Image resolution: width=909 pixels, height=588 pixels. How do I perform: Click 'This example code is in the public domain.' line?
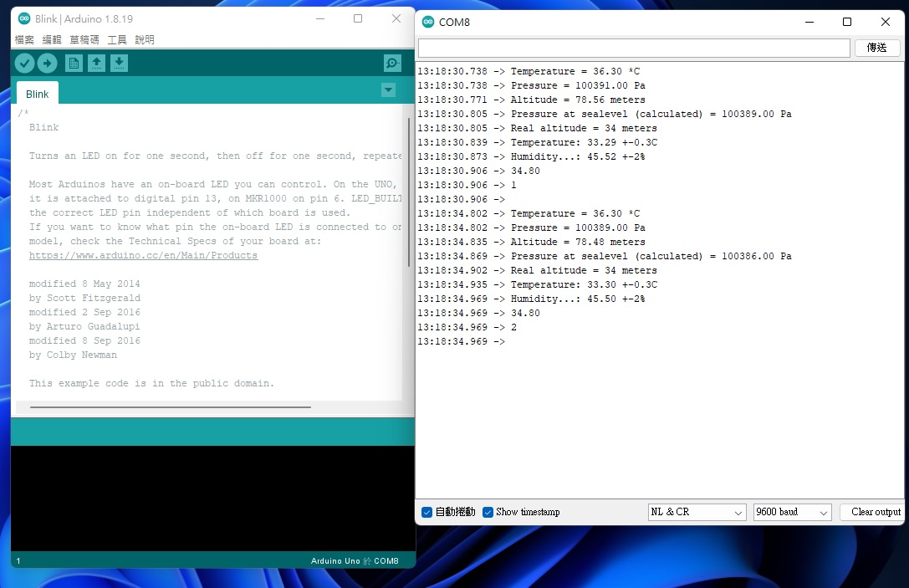tap(151, 383)
